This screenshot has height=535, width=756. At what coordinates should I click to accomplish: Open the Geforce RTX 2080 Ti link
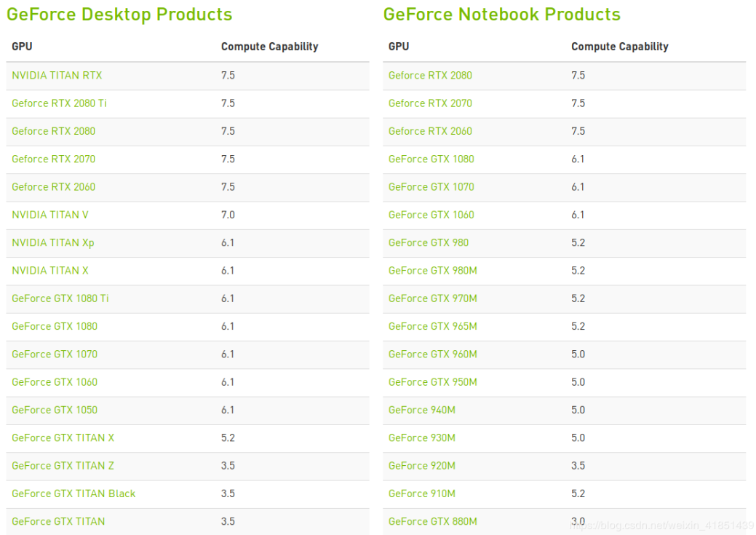click(59, 103)
